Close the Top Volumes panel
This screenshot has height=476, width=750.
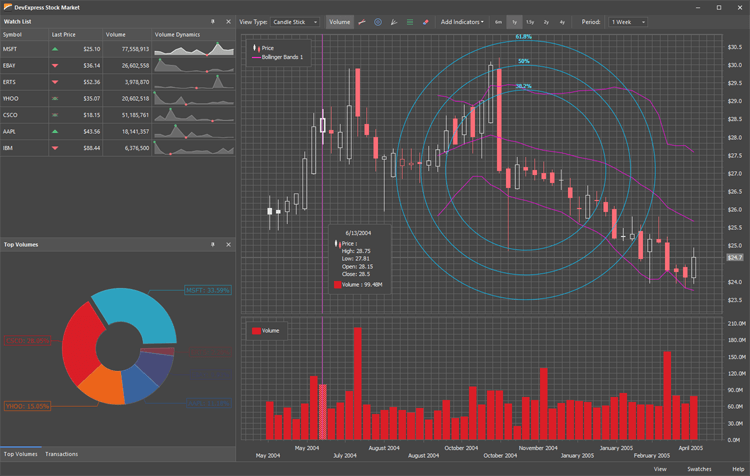pos(228,244)
